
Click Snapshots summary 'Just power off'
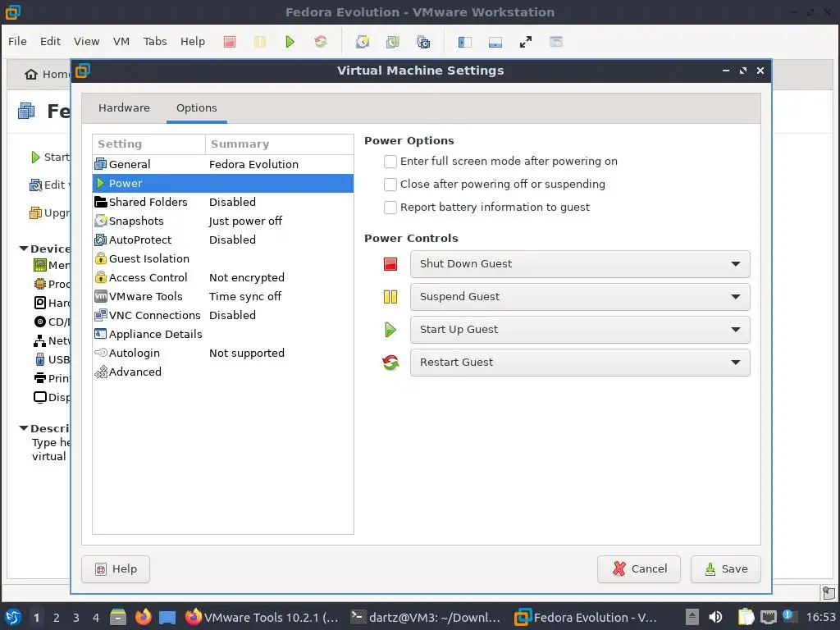tap(245, 221)
